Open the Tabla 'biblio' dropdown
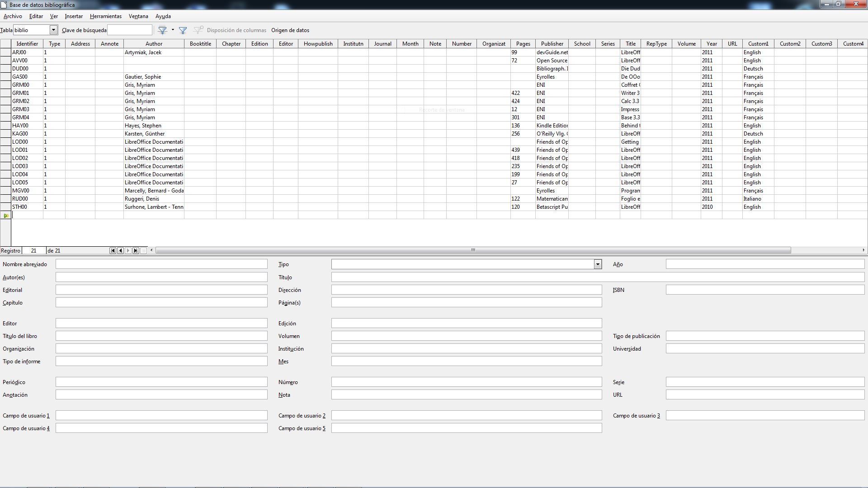This screenshot has height=488, width=868. 54,30
